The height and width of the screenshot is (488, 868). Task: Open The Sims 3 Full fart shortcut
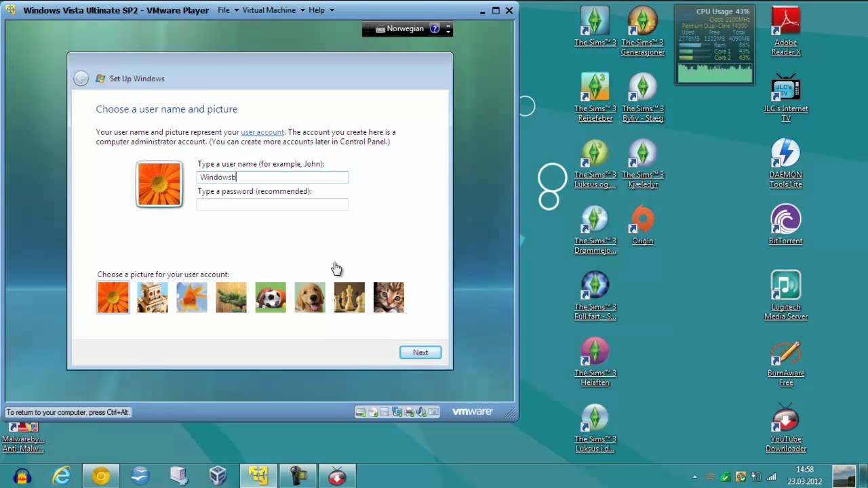(x=595, y=296)
